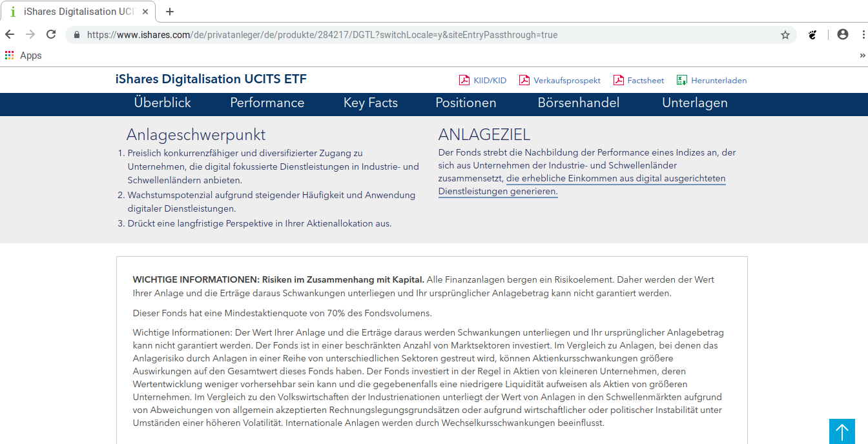Click the Anlageschwerpunkt heading
This screenshot has width=868, height=444.
point(196,135)
